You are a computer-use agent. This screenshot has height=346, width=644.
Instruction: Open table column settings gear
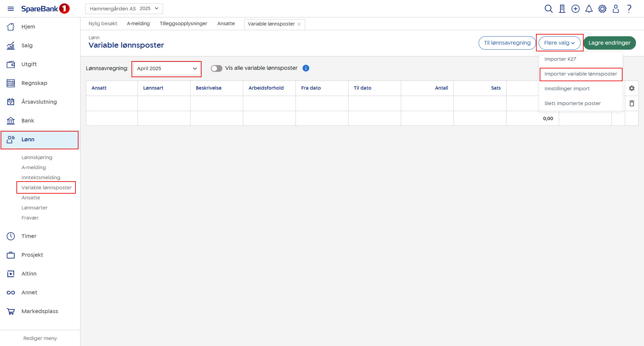click(632, 88)
